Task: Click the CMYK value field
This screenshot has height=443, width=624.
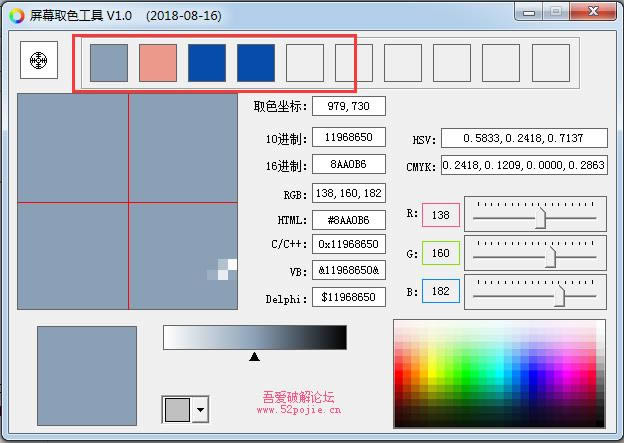Action: coord(525,165)
